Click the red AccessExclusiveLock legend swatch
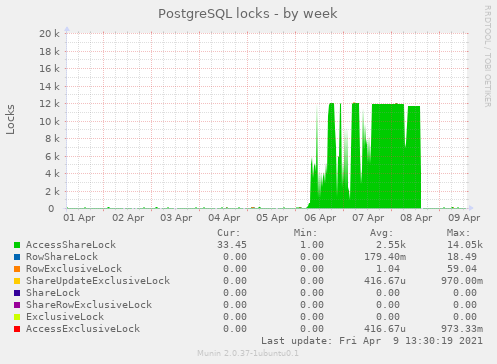The width and height of the screenshot is (497, 364). [x=17, y=329]
